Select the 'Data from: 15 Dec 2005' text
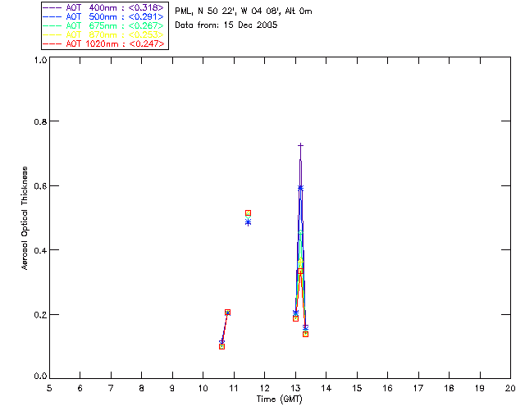This screenshot has height=420, width=525. 226,25
